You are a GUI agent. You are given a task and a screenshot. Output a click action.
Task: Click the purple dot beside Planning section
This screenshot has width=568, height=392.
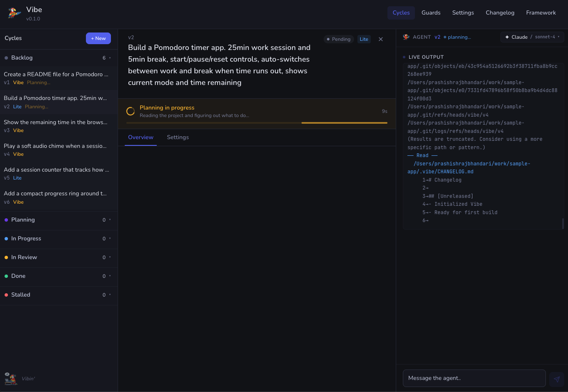5,220
